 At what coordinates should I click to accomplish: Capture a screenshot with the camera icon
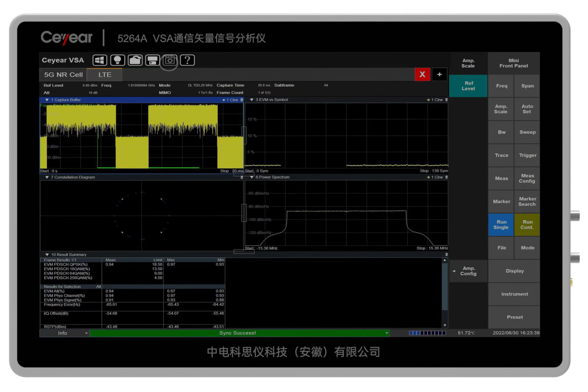coord(170,60)
